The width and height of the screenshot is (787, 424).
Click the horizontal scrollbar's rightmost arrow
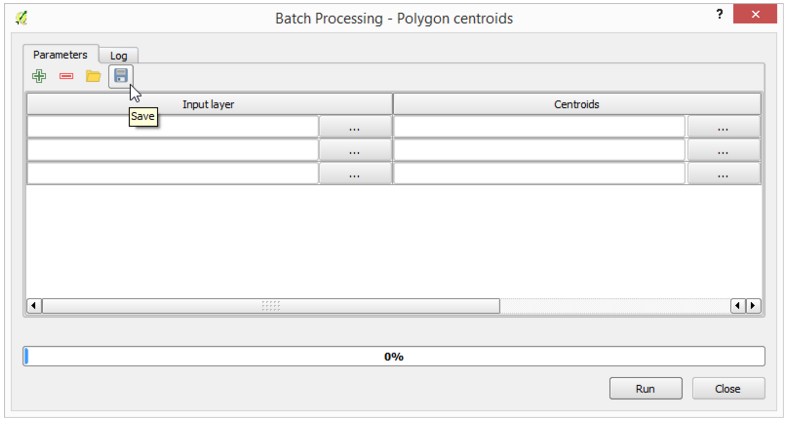[753, 306]
